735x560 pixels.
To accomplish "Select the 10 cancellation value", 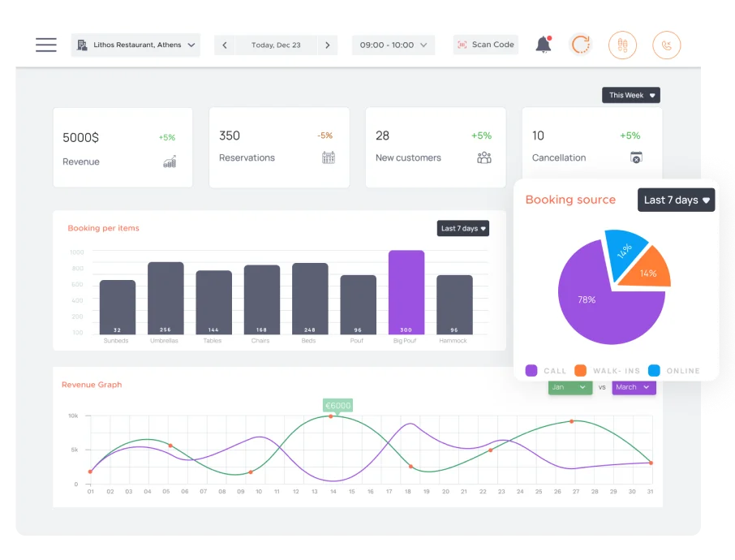I will [538, 136].
